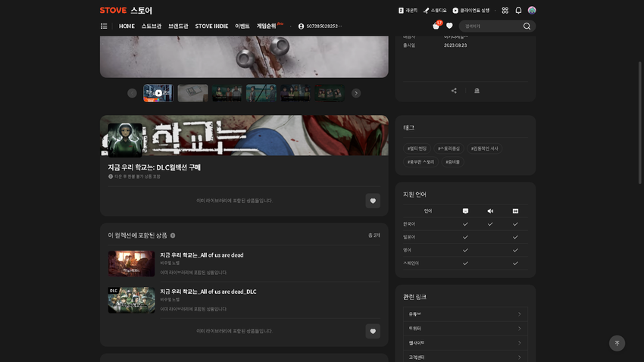Viewport: 644px width, 362px height.
Task: Open the notifications bell
Action: click(x=518, y=11)
